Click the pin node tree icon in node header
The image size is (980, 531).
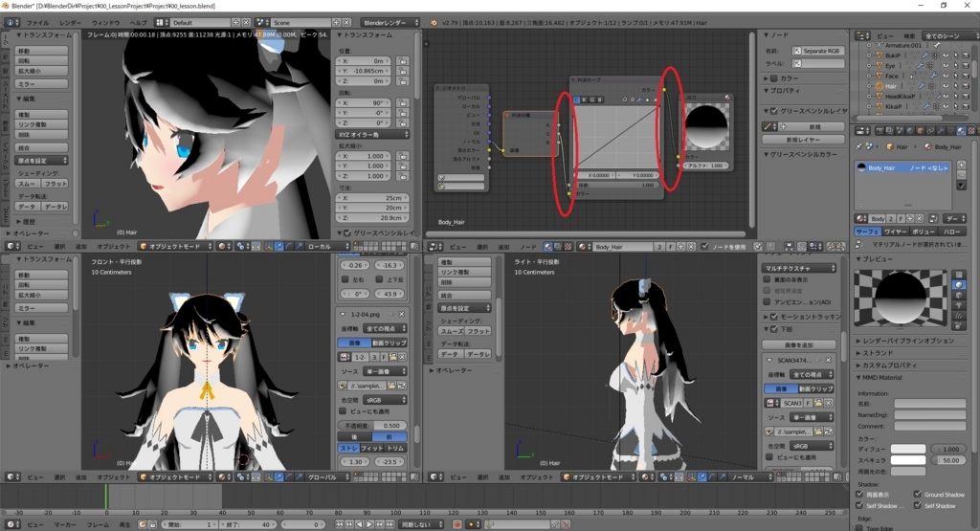click(758, 247)
